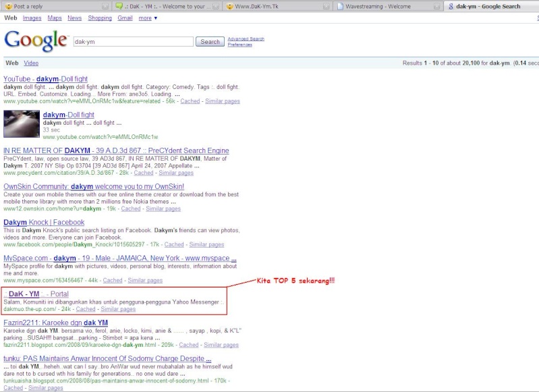Expand the more dropdown in top navigation
Image resolution: width=539 pixels, height=392 pixels.
148,18
